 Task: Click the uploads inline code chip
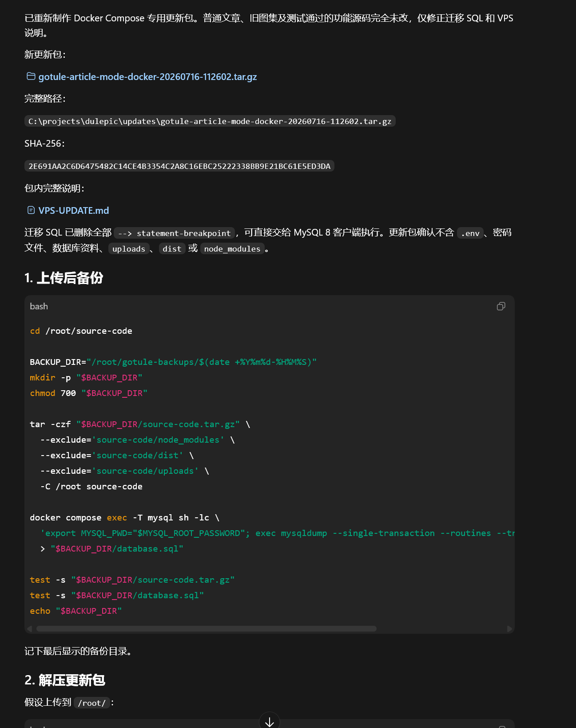click(129, 249)
